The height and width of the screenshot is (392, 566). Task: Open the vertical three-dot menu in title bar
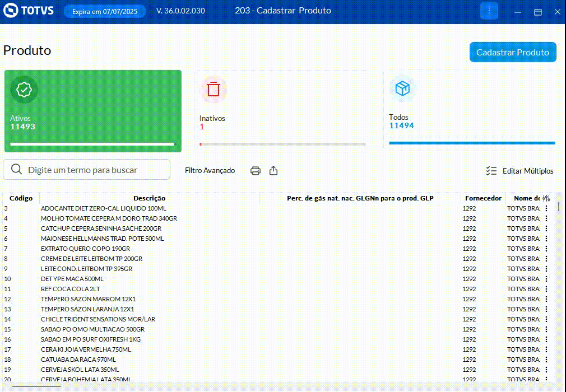pyautogui.click(x=489, y=11)
